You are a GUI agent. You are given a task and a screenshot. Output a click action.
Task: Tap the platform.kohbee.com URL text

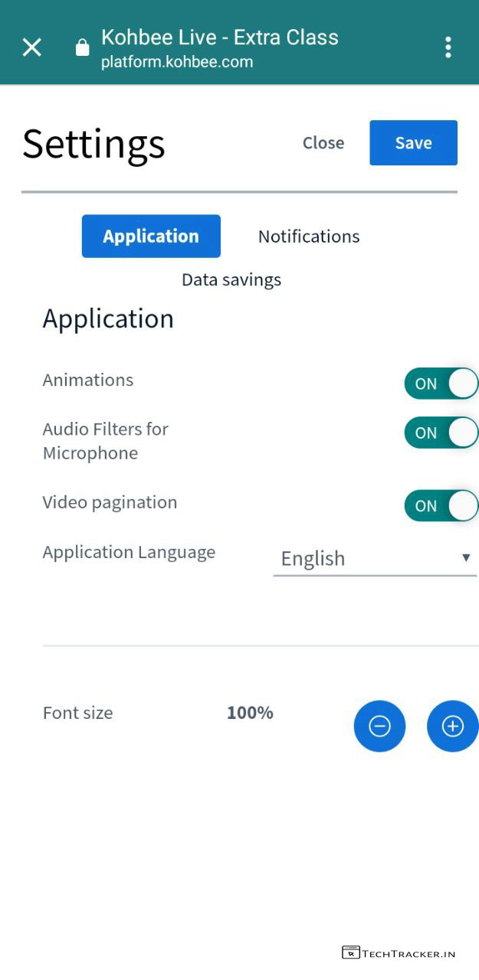pyautogui.click(x=177, y=63)
